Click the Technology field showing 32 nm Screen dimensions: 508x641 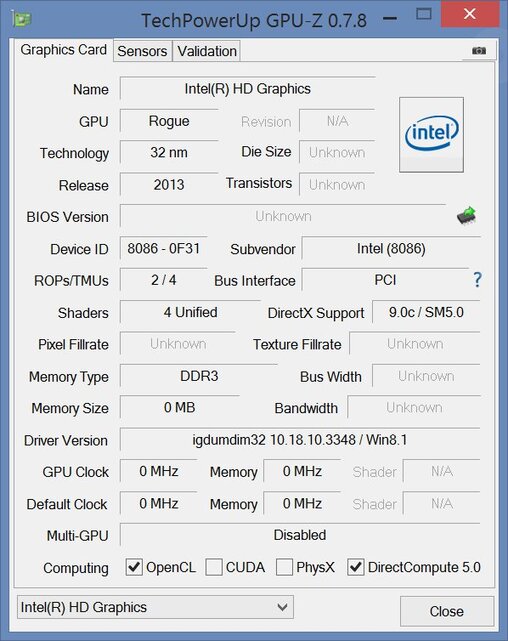[169, 152]
